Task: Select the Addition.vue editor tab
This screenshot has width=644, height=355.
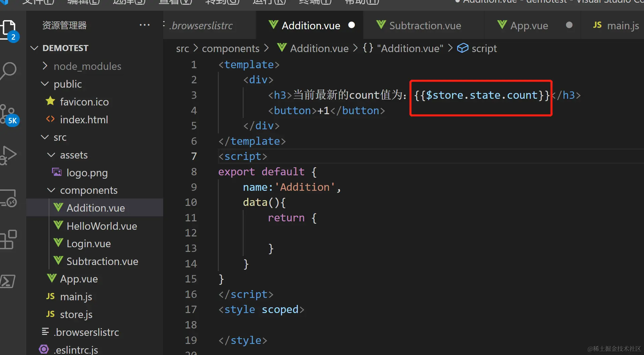Action: (310, 25)
